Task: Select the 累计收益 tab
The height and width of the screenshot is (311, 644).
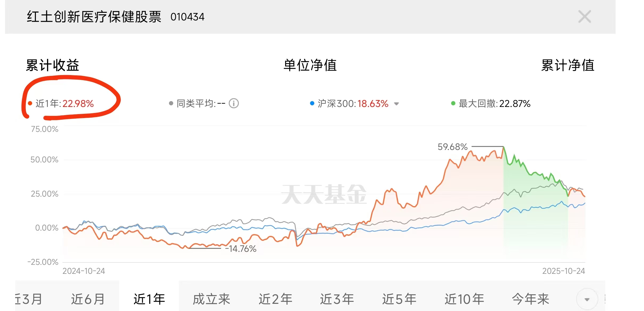Action: (x=52, y=65)
